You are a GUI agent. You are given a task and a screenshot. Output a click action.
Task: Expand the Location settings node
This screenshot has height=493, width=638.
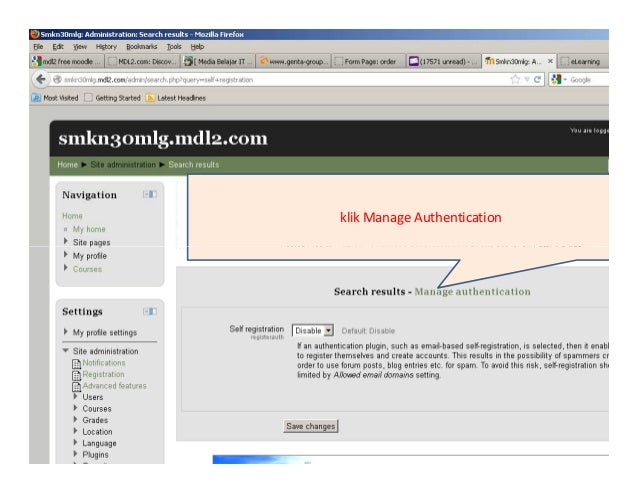coord(75,430)
